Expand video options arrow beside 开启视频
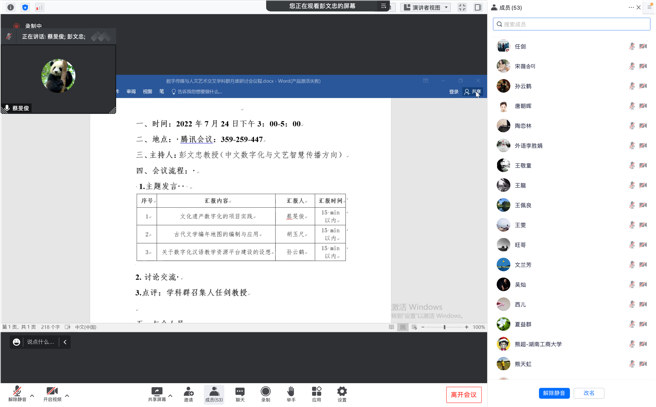The height and width of the screenshot is (407, 656). pyautogui.click(x=67, y=395)
